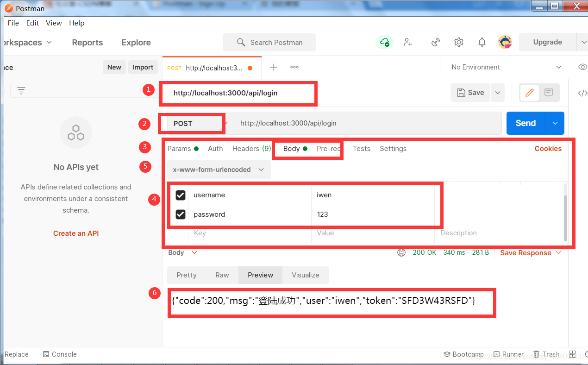This screenshot has width=588, height=365.
Task: Switch to the Tests tab
Action: (362, 149)
